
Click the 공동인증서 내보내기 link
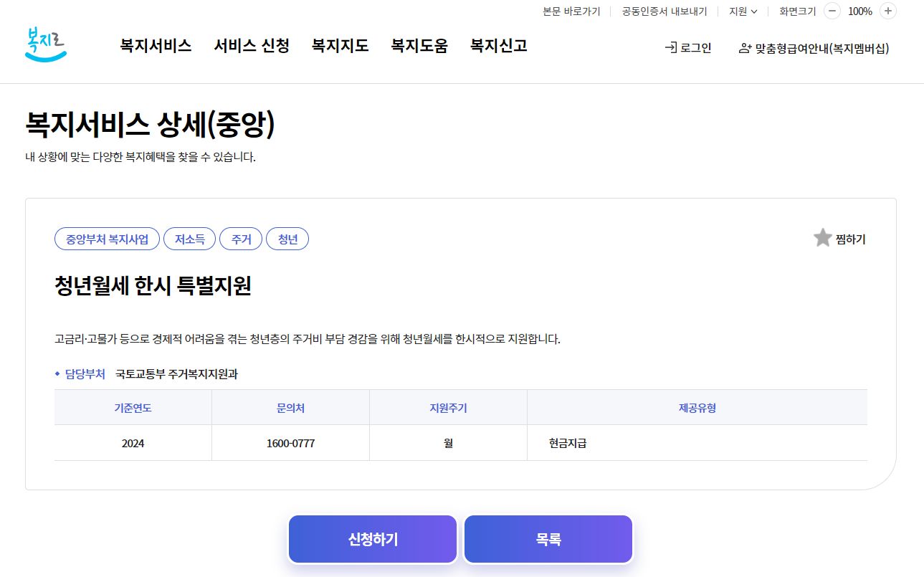coord(663,11)
